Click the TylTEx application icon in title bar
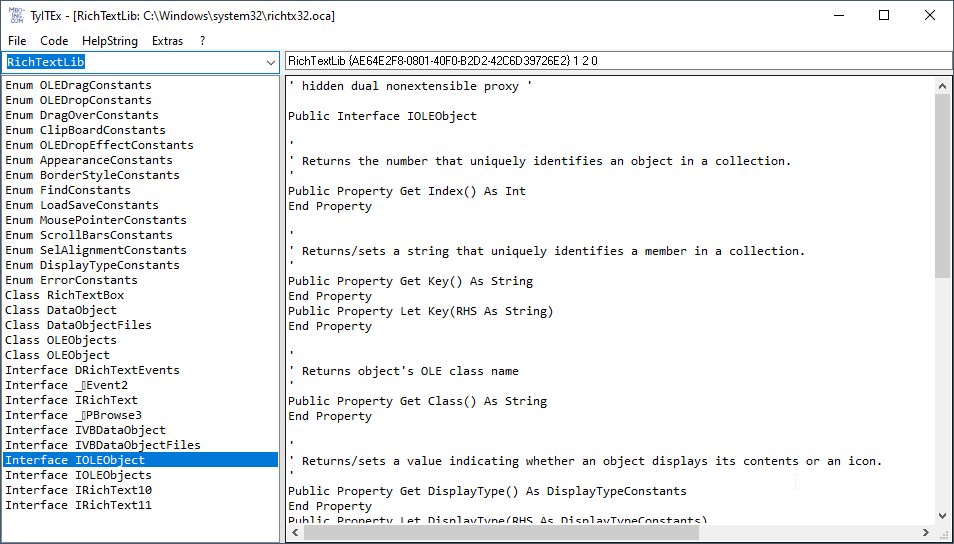The width and height of the screenshot is (954, 544). click(x=16, y=15)
